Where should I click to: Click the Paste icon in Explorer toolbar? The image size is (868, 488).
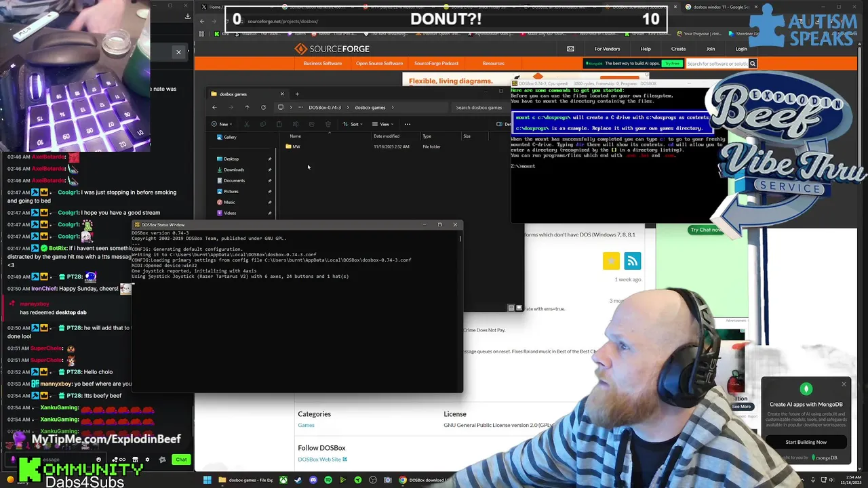(x=279, y=124)
